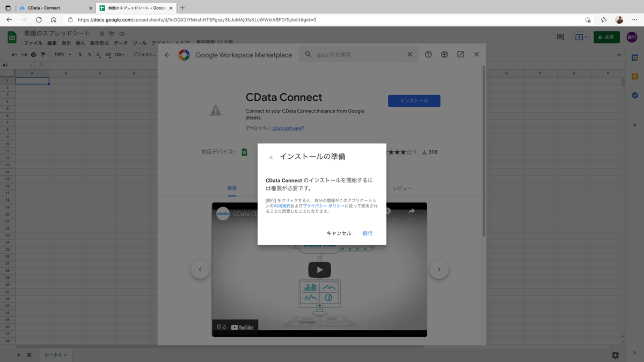Click the green 共有 share button

(606, 38)
